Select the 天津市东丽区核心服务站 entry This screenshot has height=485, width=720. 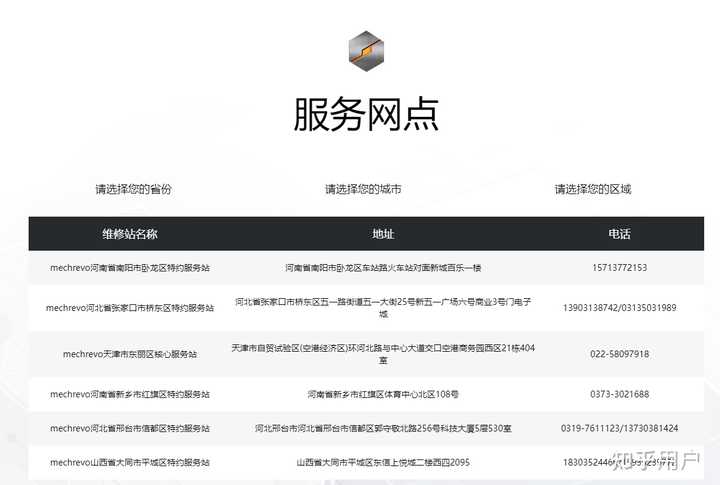(130, 354)
